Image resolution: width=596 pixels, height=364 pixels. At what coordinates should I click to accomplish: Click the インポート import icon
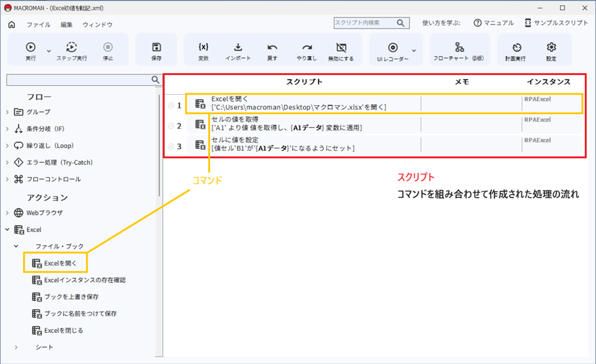(x=238, y=47)
